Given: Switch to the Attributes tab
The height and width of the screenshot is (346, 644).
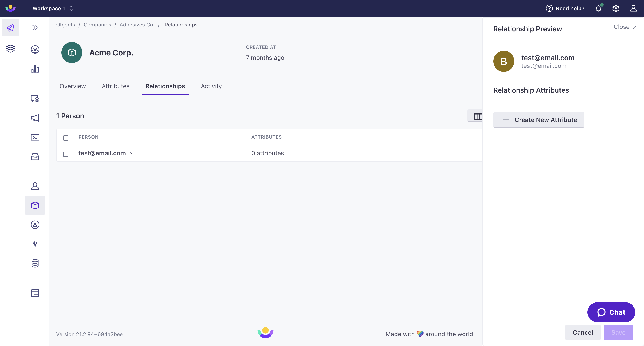Looking at the screenshot, I should 115,86.
